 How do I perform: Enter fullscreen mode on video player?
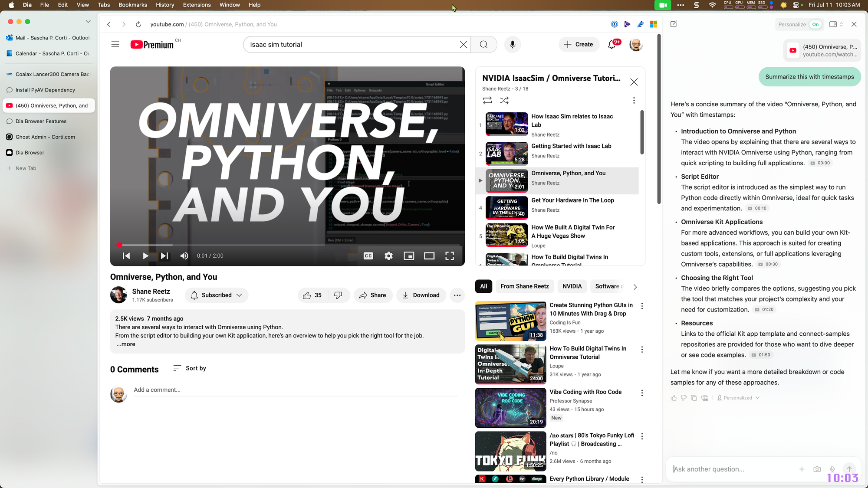(x=450, y=256)
